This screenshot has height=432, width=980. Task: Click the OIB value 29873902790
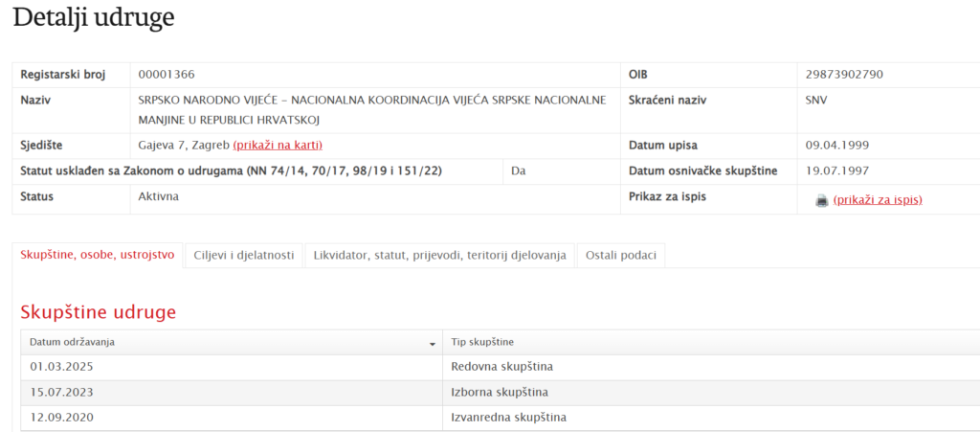coord(844,75)
